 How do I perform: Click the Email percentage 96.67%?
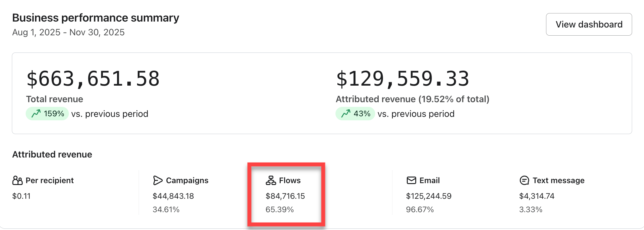[420, 209]
